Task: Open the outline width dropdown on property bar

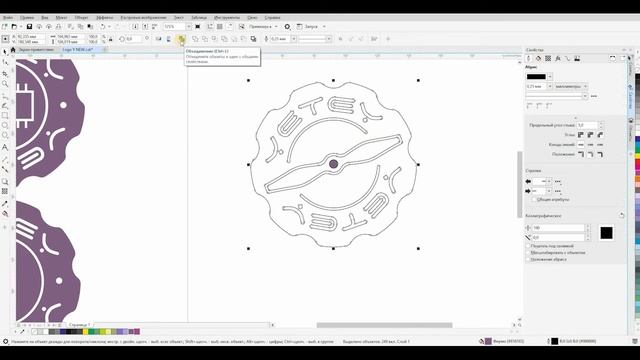Action: (293, 39)
